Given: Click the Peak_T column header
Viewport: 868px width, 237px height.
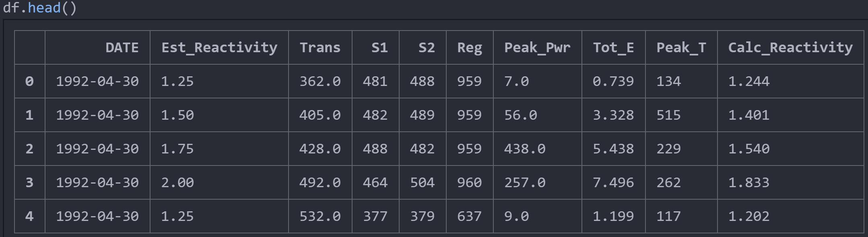Looking at the screenshot, I should pyautogui.click(x=681, y=48).
